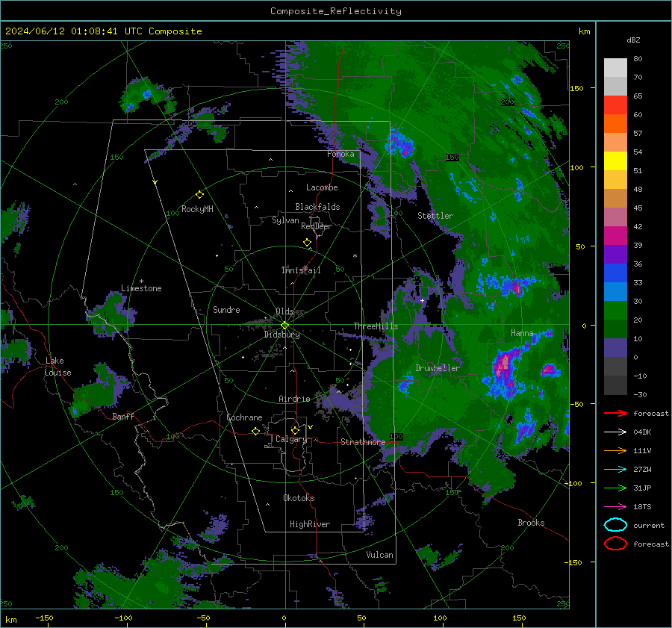The width and height of the screenshot is (672, 628).
Task: Click the Strathmore town label
Action: tap(363, 442)
